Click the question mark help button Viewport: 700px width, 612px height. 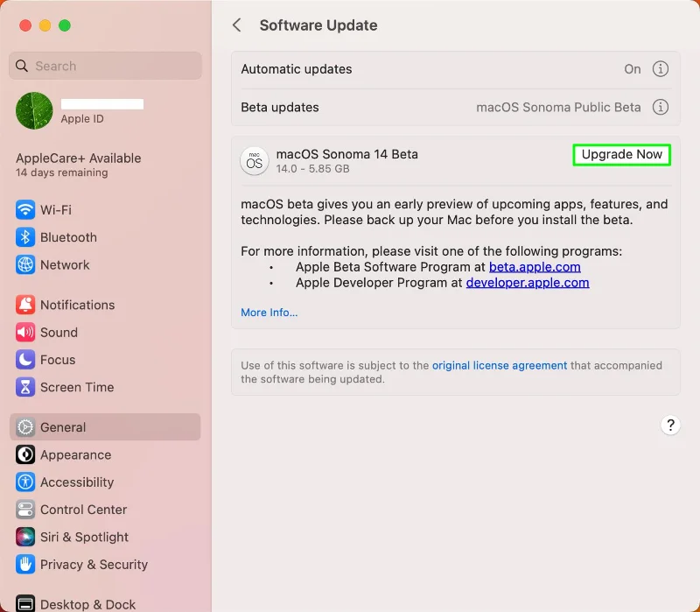(670, 426)
